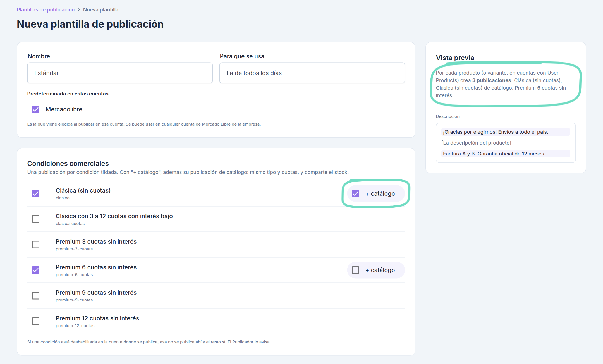The height and width of the screenshot is (364, 603).
Task: Edit the Para qué se usa field
Action: point(312,73)
